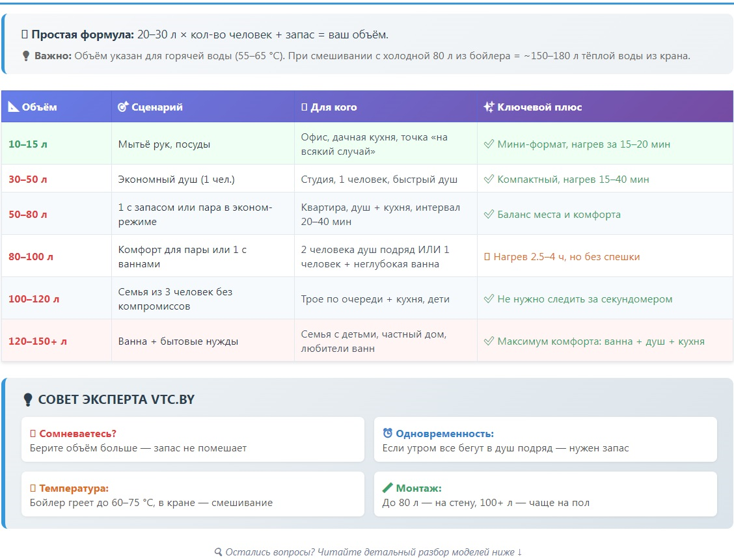
Task: Click the lightbulb icon before СОВЕТ ЭКСПЕРТА VTC.BY
Action: pos(27,399)
